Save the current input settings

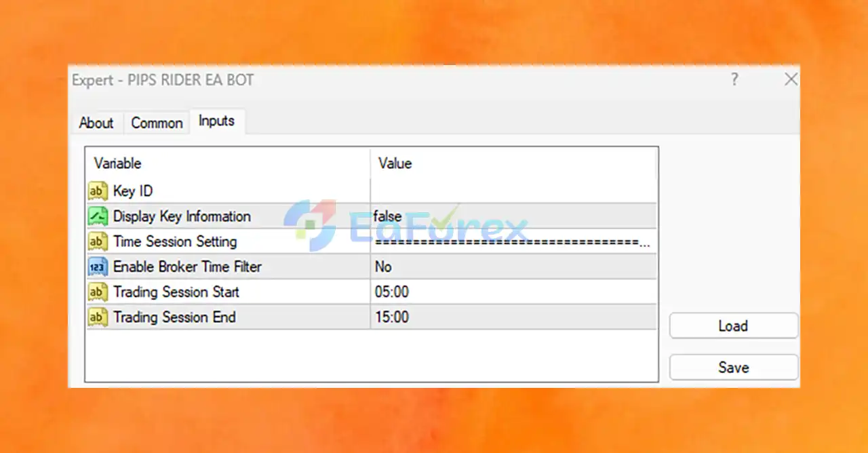[734, 367]
